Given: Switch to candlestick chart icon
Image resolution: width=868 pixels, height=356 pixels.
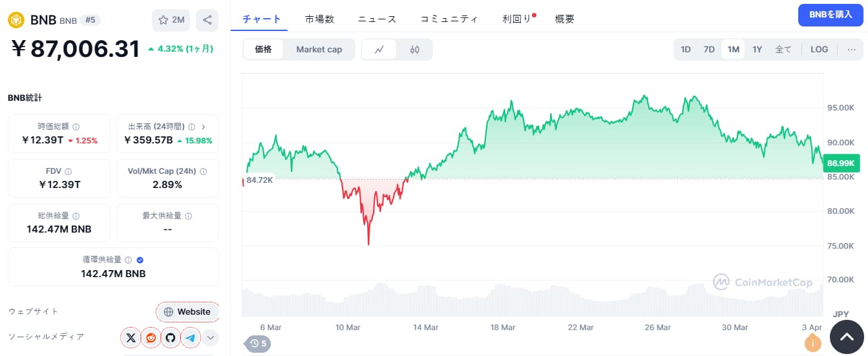Looking at the screenshot, I should click(x=414, y=49).
